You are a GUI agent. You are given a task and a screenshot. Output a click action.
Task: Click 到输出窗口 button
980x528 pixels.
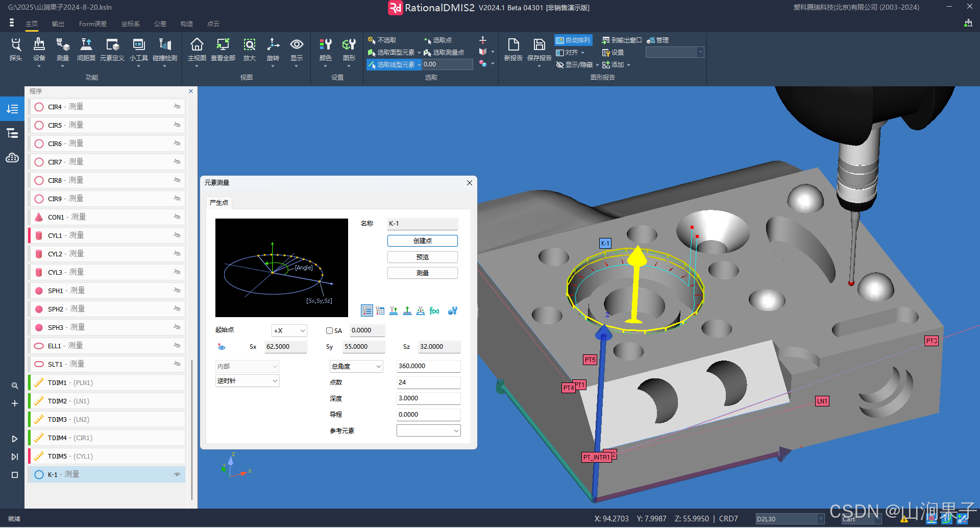622,40
